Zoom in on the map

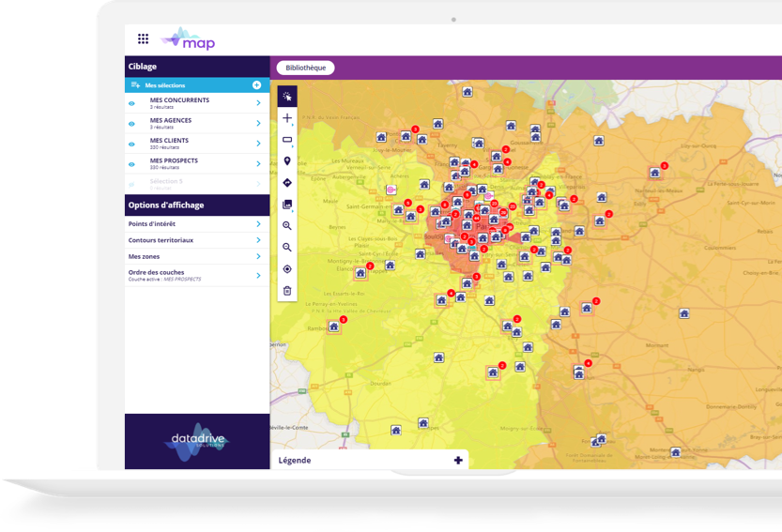point(287,226)
